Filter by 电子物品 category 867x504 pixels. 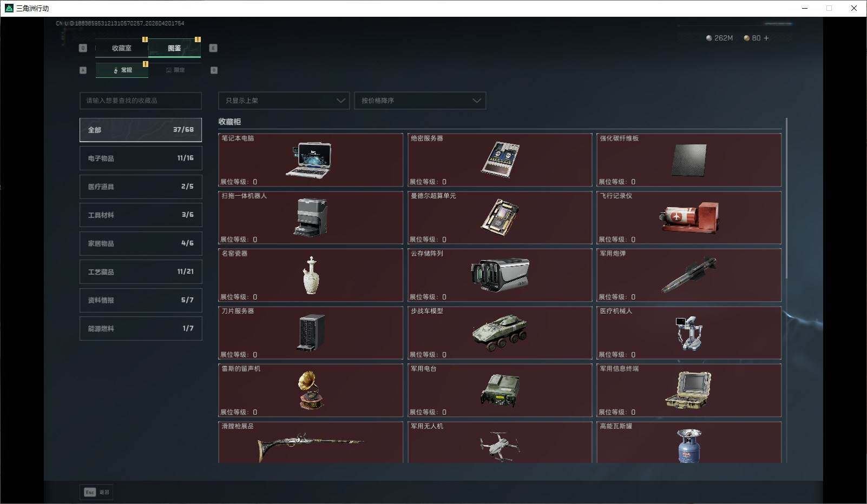(x=141, y=158)
